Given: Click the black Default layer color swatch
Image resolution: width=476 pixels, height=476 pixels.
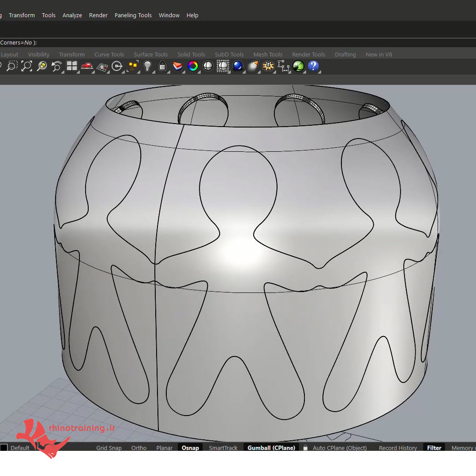Looking at the screenshot, I should 4,448.
